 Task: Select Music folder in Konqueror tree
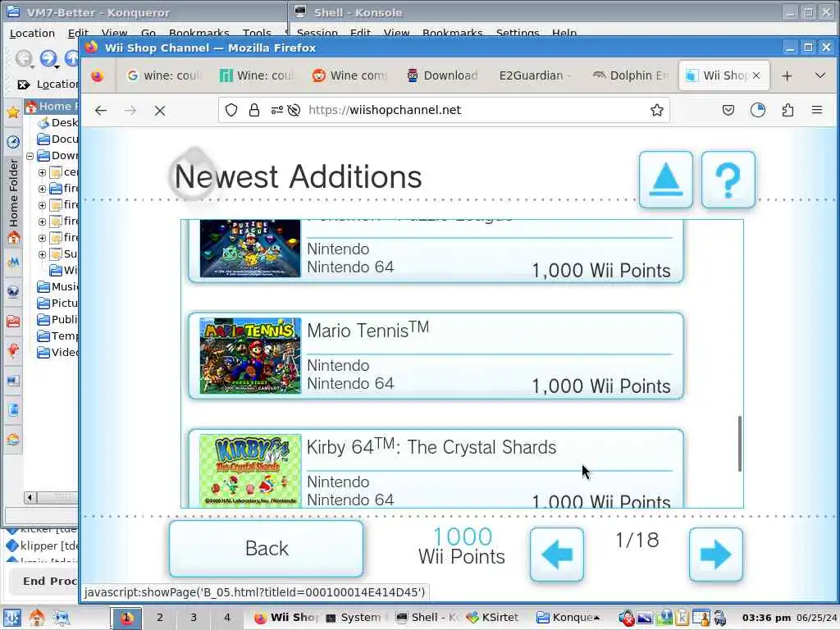pyautogui.click(x=58, y=286)
